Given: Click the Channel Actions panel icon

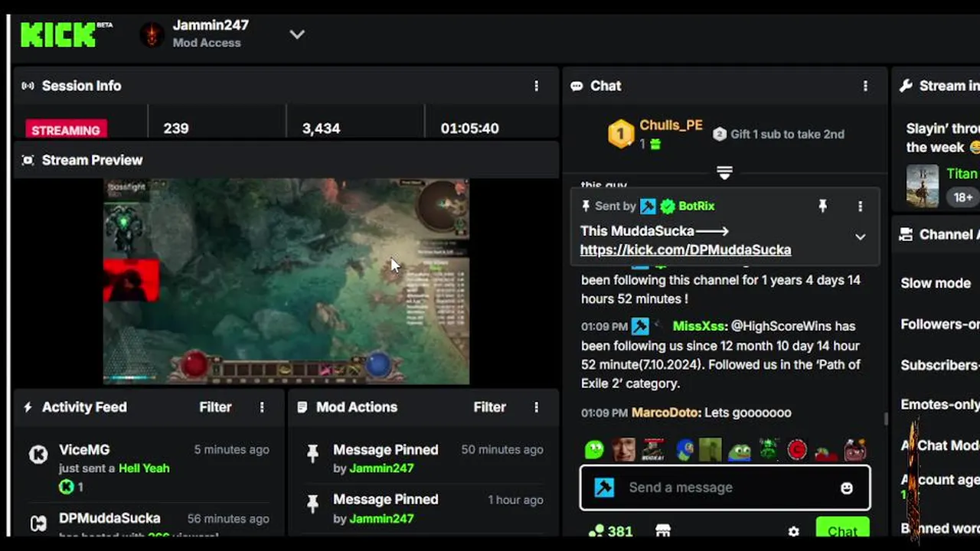Looking at the screenshot, I should click(x=906, y=234).
